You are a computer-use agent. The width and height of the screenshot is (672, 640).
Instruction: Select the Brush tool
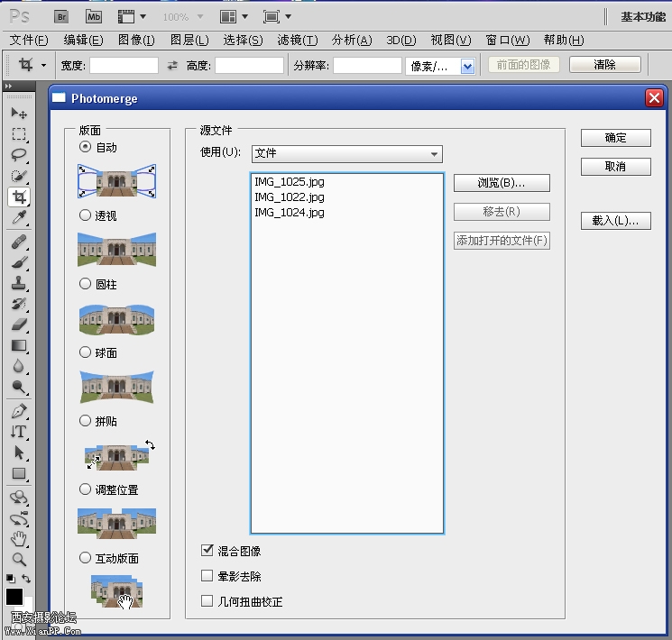(x=18, y=262)
